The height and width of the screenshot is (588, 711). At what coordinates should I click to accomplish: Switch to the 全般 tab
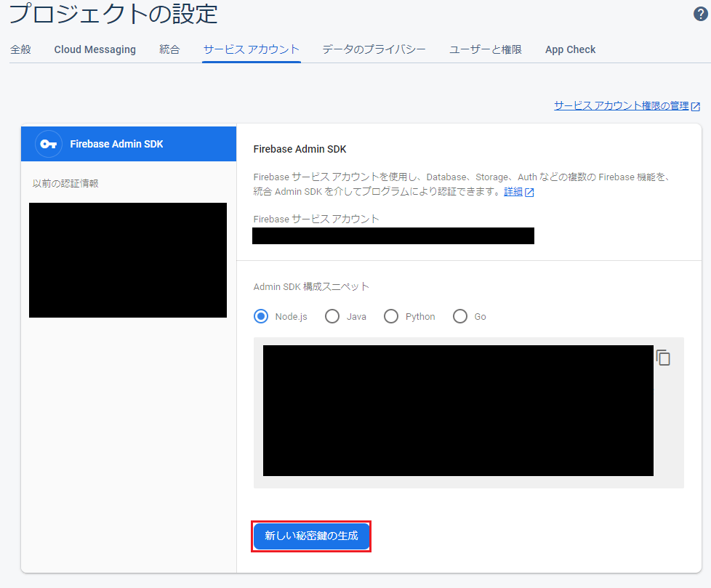tap(20, 49)
